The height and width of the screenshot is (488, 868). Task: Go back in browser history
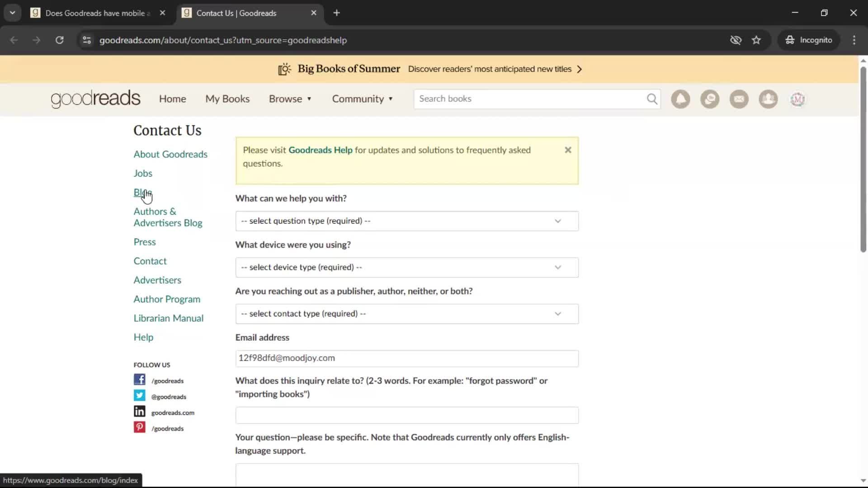(x=14, y=40)
